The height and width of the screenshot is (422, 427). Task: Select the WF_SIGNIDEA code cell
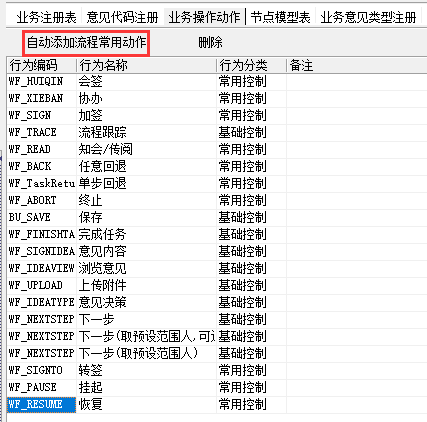click(41, 252)
